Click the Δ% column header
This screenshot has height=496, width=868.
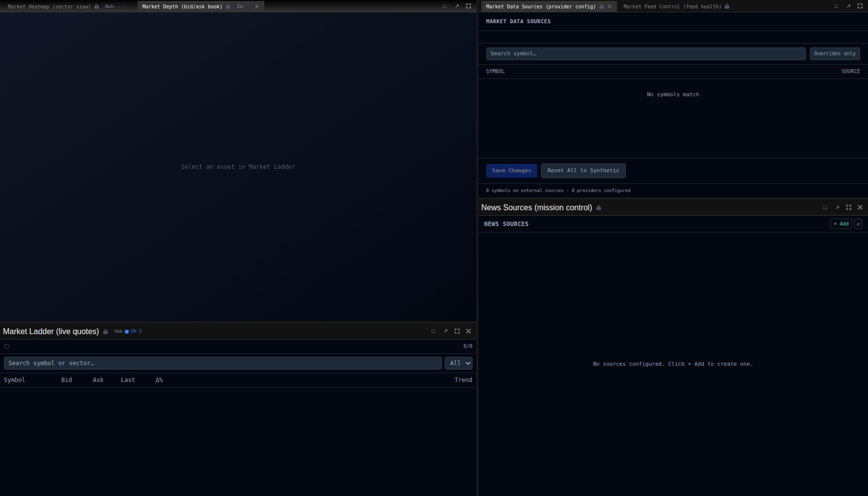159,380
